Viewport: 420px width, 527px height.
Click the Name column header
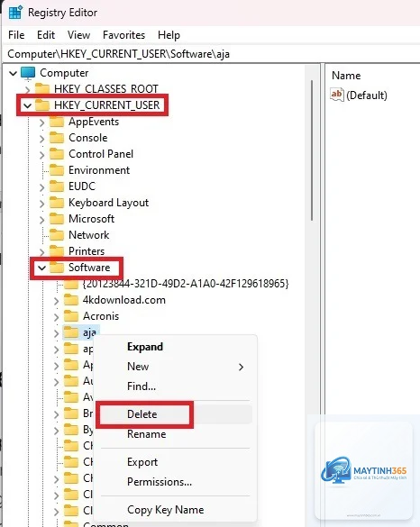[x=346, y=76]
